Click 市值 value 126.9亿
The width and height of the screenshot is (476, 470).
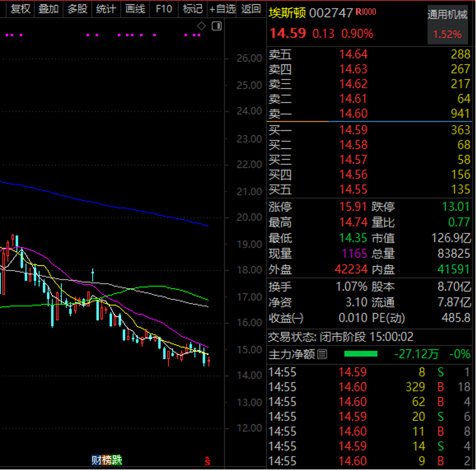451,238
